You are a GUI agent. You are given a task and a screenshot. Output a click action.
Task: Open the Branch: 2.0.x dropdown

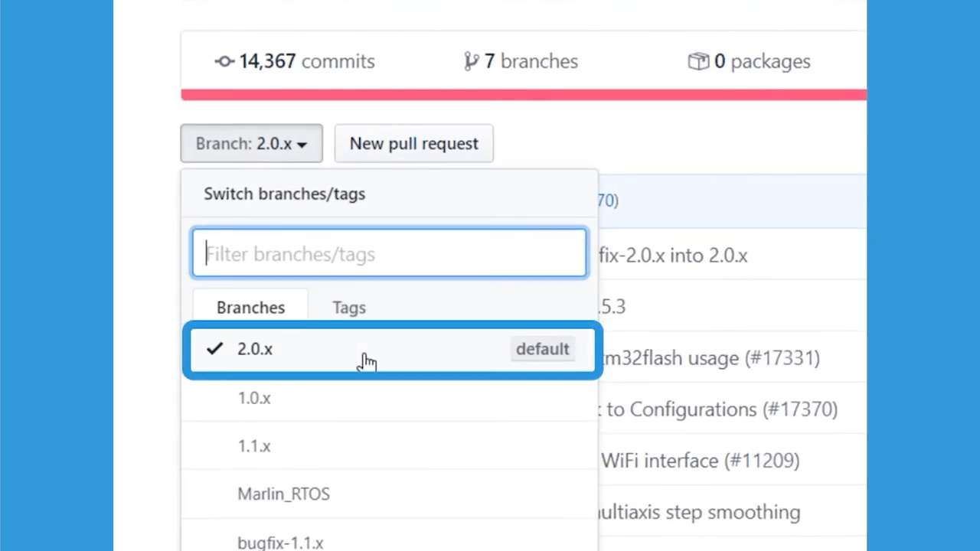coord(251,143)
